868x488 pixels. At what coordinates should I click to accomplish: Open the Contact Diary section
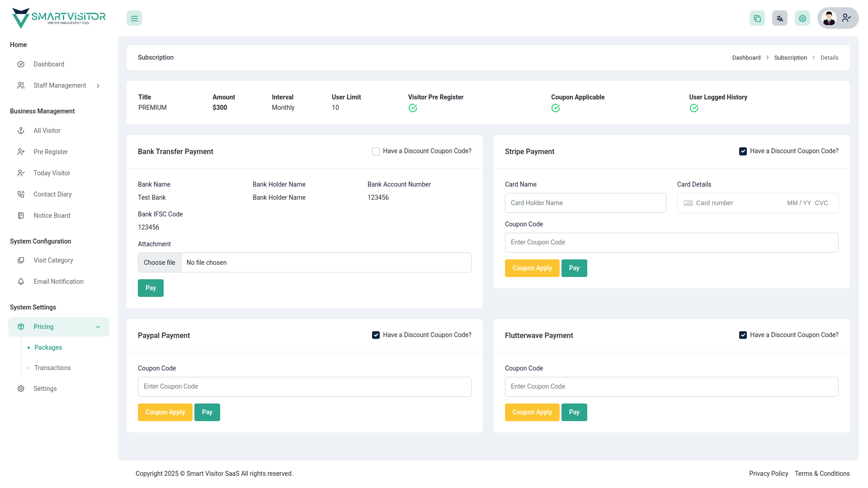[x=52, y=194]
